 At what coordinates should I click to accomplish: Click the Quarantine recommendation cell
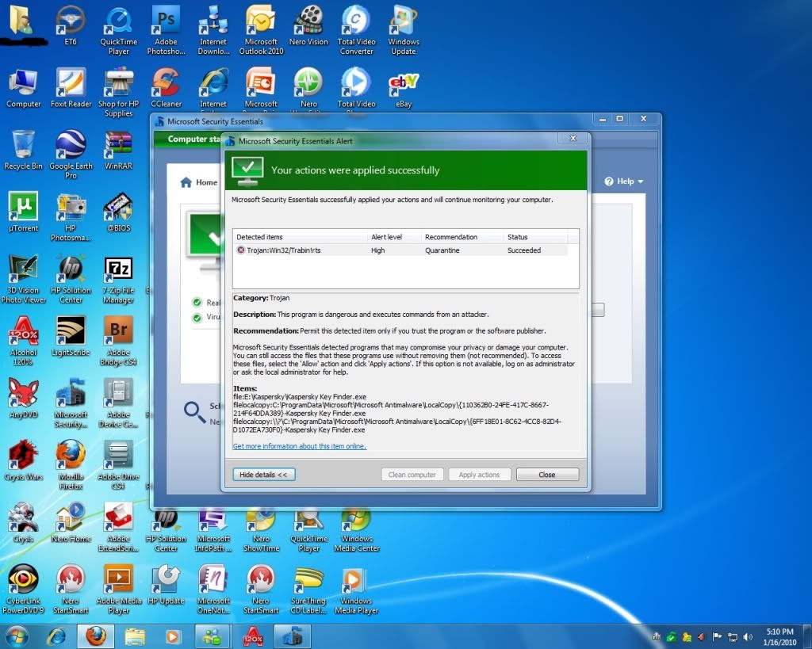pos(442,250)
